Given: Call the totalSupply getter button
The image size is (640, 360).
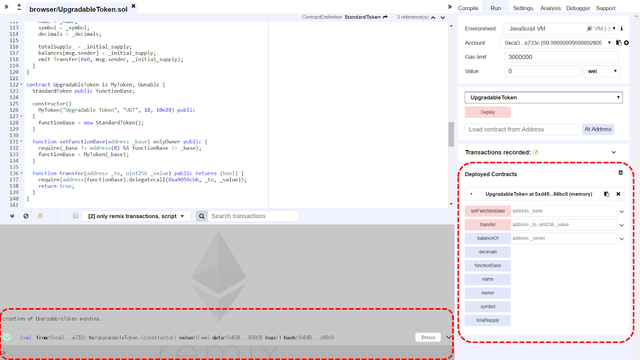Looking at the screenshot, I should 488,320.
